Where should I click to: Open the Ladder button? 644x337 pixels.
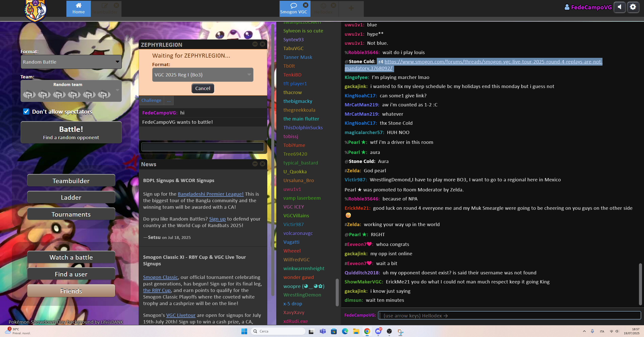pos(71,197)
